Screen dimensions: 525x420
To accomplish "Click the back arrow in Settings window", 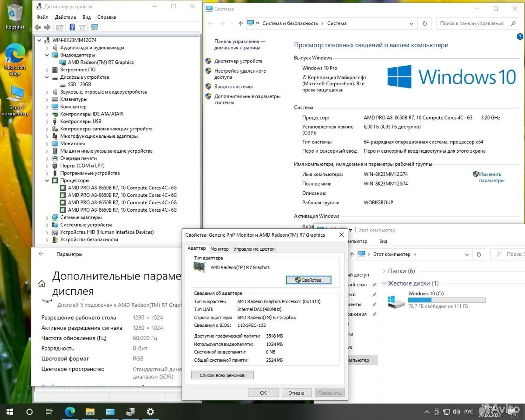I will click(41, 254).
